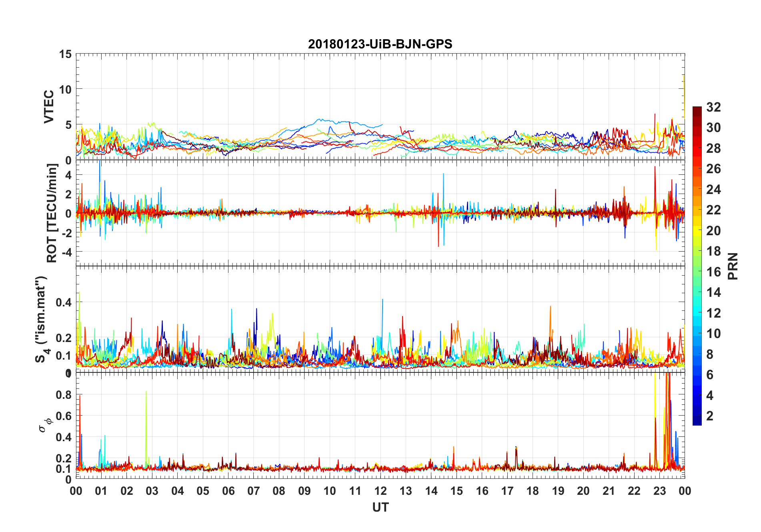Select VTEC axis tick label 5

pos(68,125)
